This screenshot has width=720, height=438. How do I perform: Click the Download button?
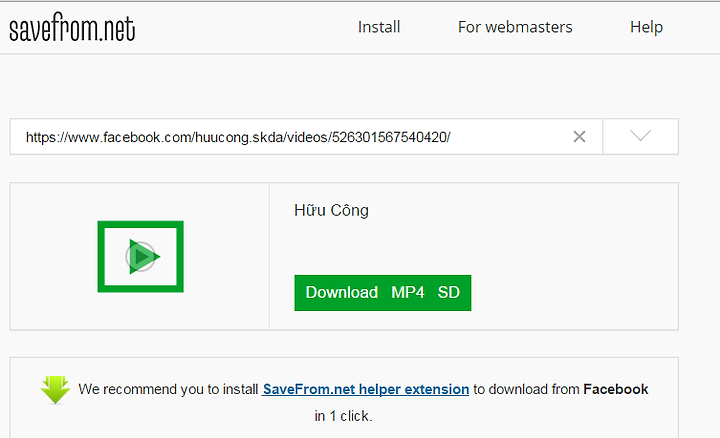click(342, 292)
